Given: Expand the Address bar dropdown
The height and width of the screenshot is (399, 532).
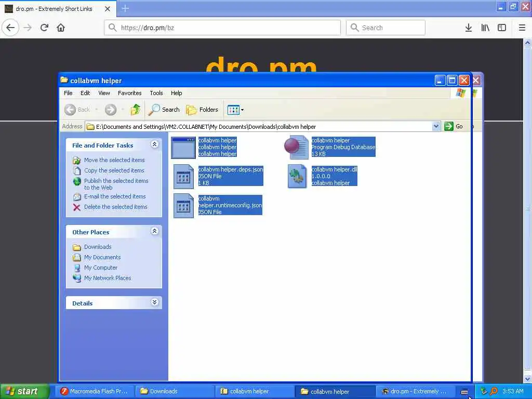Looking at the screenshot, I should point(436,127).
